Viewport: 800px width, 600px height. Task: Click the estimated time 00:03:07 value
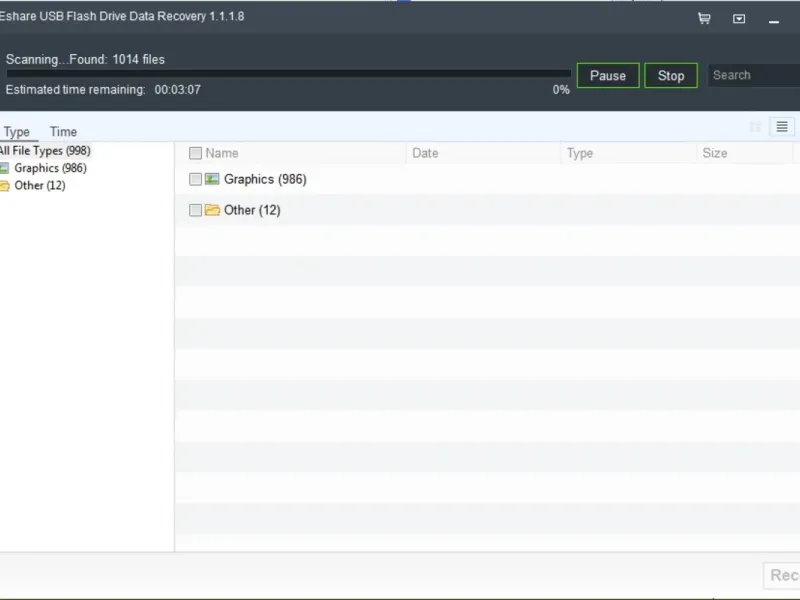(x=178, y=90)
